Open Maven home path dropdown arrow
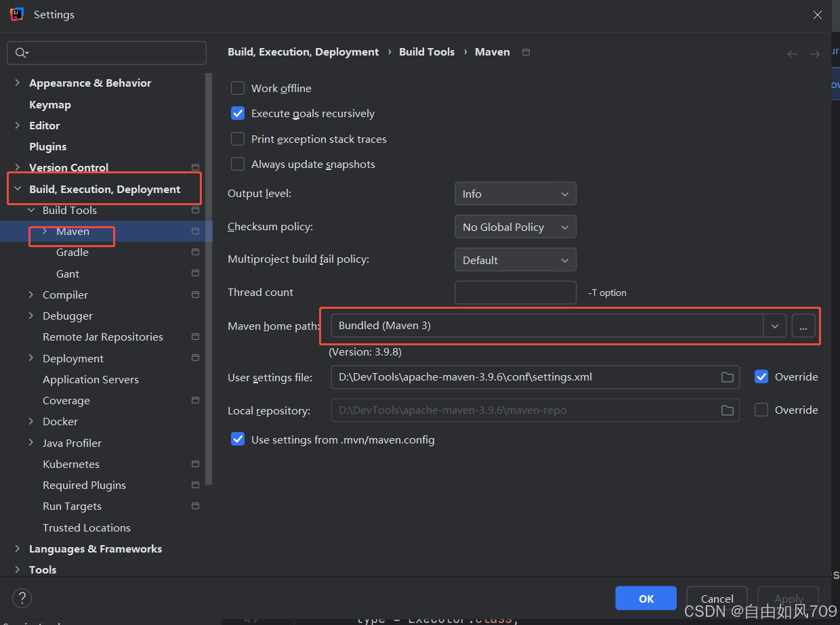This screenshot has height=625, width=840. 774,326
